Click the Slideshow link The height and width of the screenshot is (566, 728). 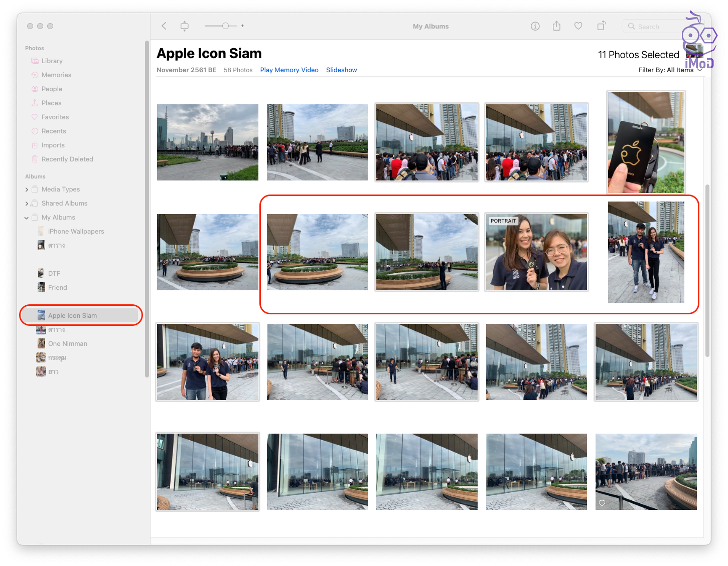(341, 70)
